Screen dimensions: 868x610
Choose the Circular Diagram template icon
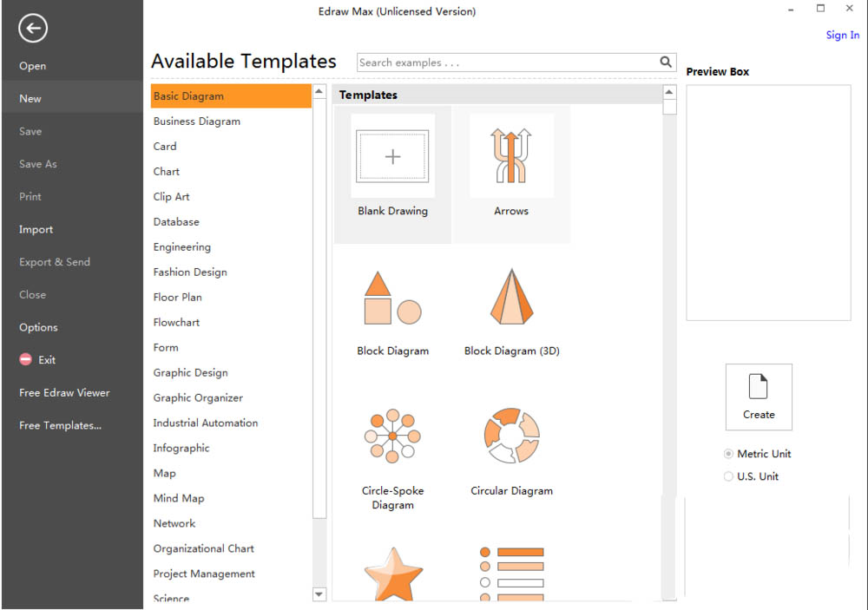[x=511, y=436]
